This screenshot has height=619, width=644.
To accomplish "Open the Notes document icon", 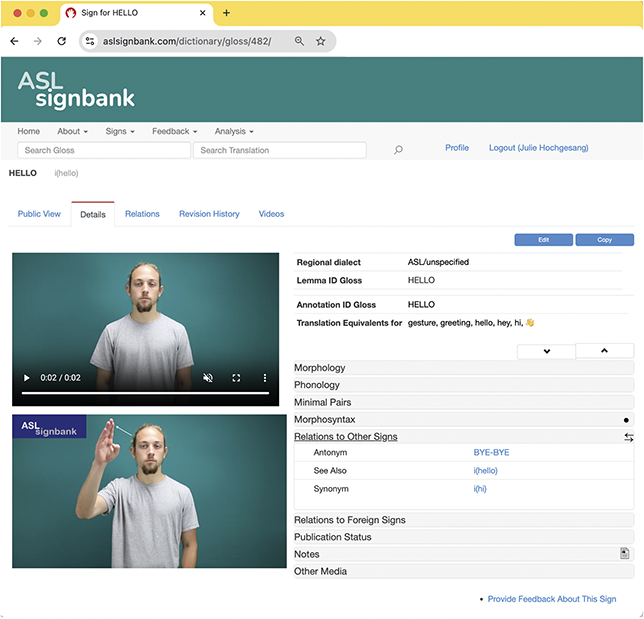I will coord(624,553).
